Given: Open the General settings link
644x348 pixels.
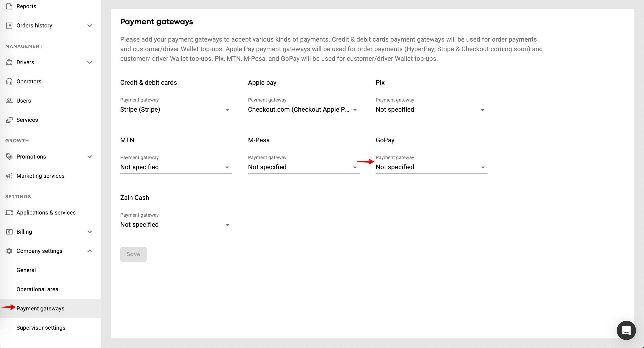Looking at the screenshot, I should point(26,270).
